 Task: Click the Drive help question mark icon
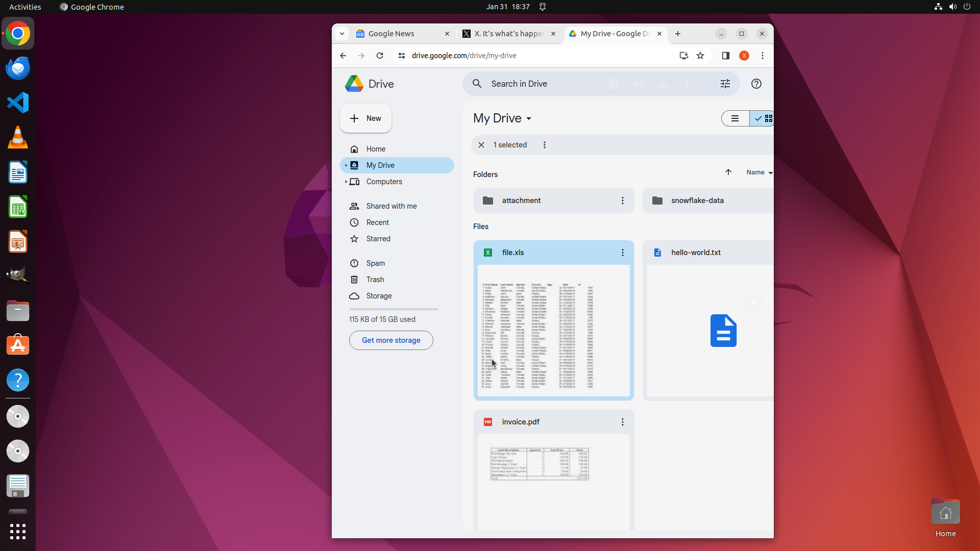756,84
